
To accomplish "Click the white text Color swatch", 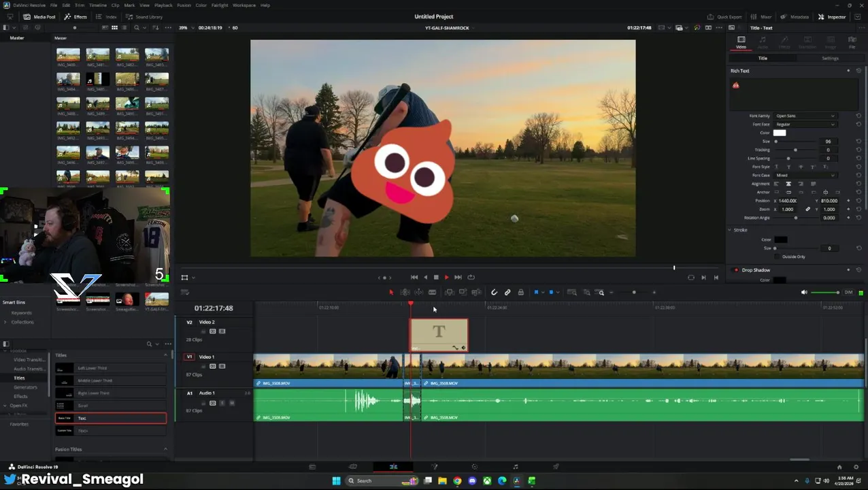I will pyautogui.click(x=780, y=133).
